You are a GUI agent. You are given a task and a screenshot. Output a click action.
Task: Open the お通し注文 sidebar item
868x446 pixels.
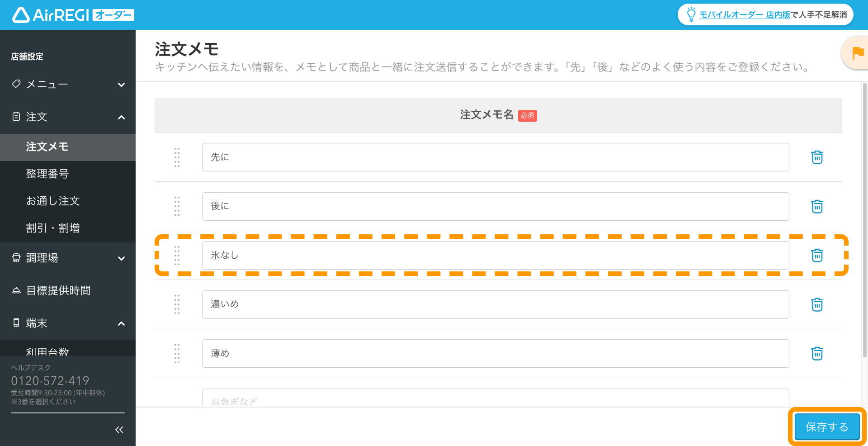coord(68,201)
